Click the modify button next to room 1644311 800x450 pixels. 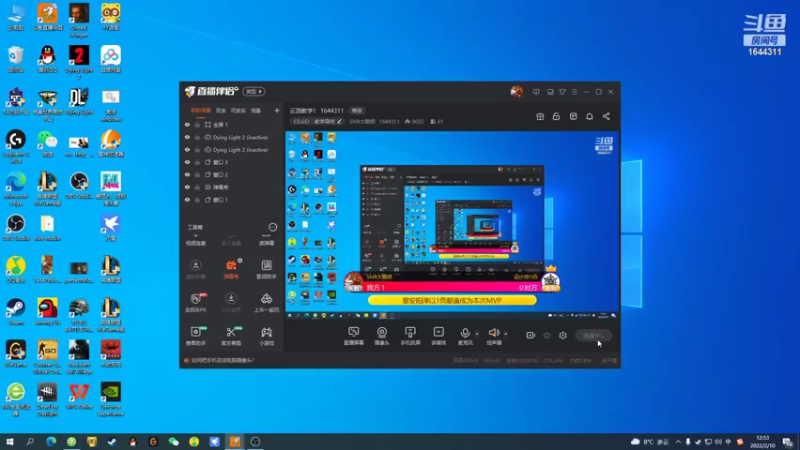tap(357, 111)
